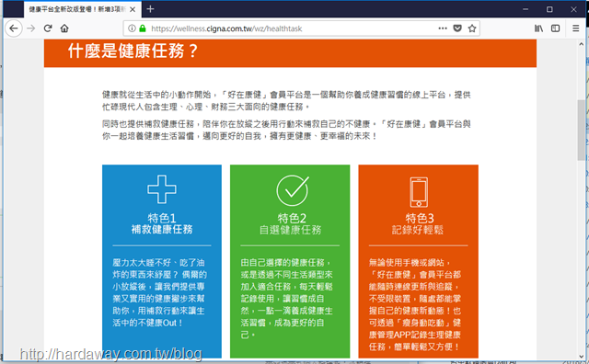This screenshot has height=364, width=589.
Task: Toggle the sidebars view icon
Action: point(556,28)
